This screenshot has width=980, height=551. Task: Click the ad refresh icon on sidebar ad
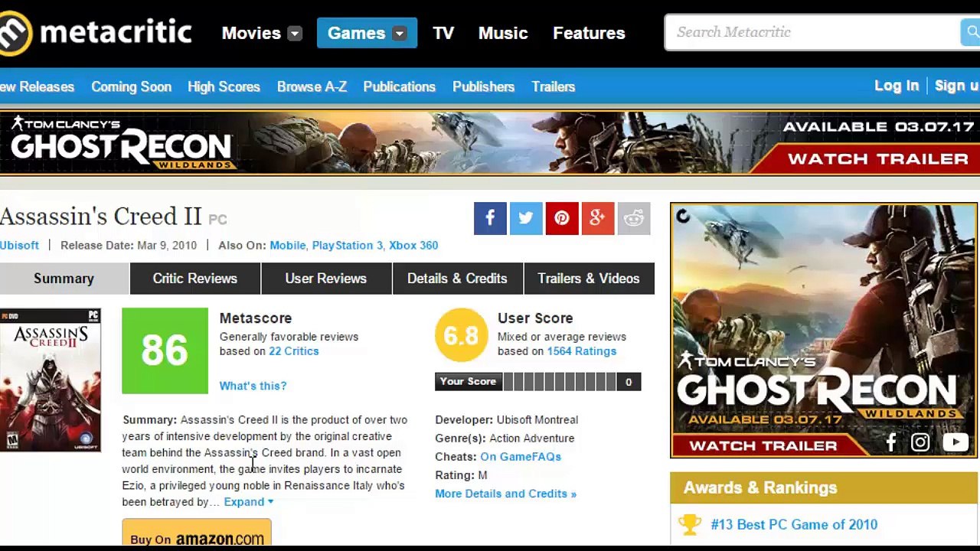(x=683, y=217)
